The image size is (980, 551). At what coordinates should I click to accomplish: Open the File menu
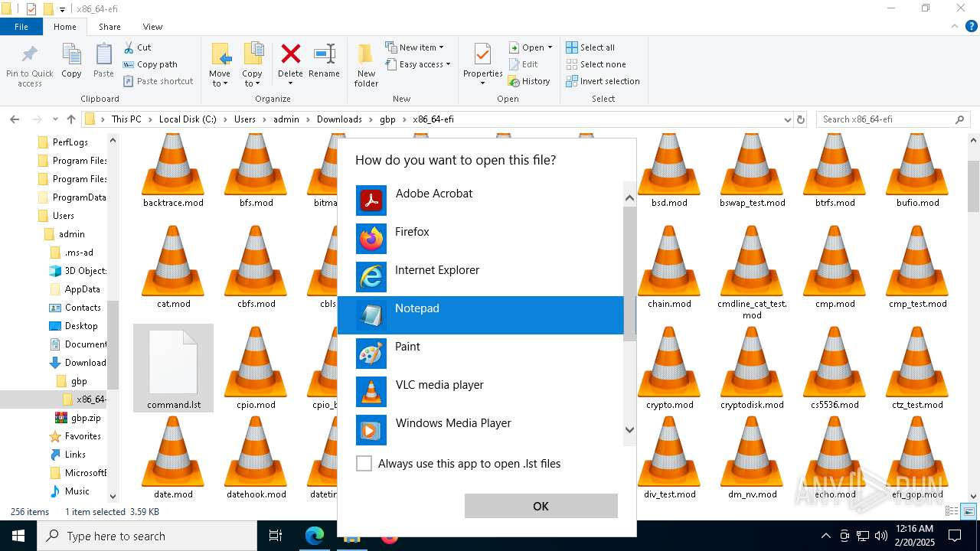pyautogui.click(x=21, y=26)
